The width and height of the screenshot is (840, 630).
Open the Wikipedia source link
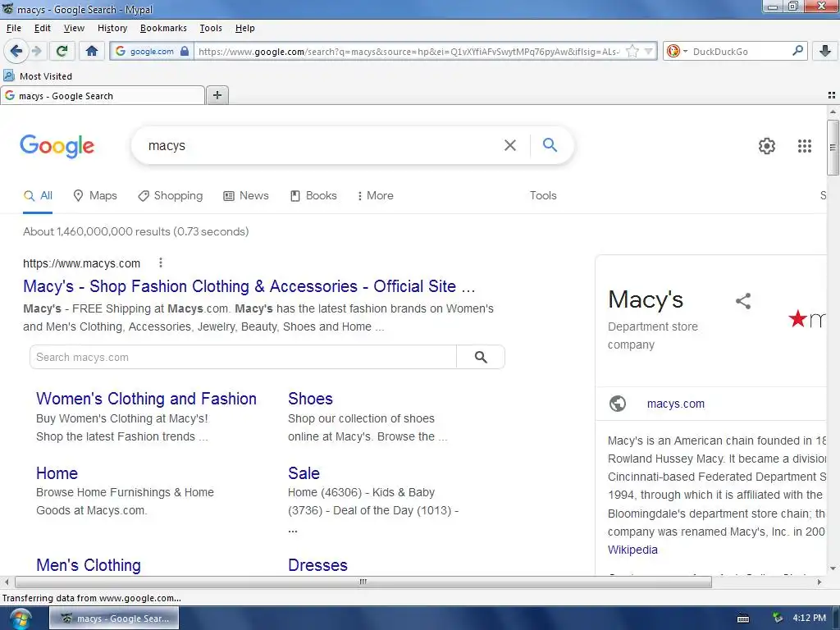632,550
